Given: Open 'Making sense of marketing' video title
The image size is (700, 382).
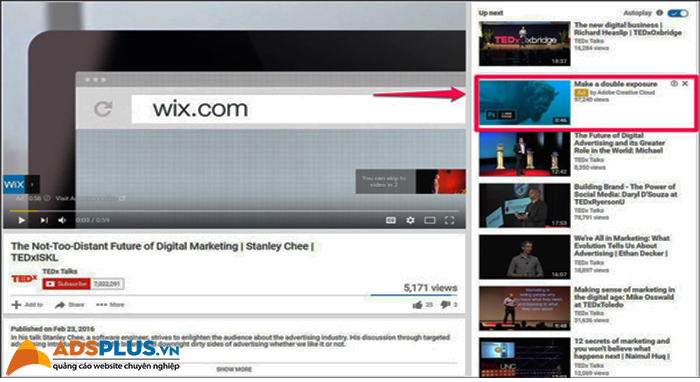Looking at the screenshot, I should click(624, 297).
